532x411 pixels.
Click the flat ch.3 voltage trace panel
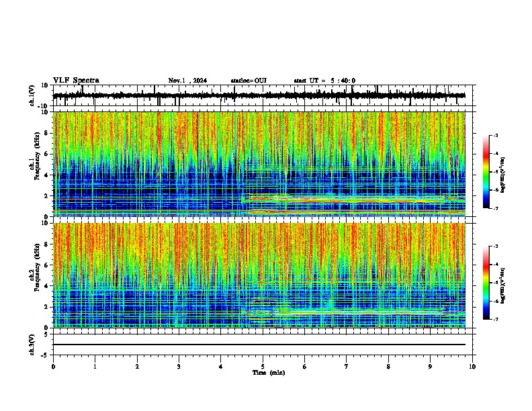(x=263, y=345)
